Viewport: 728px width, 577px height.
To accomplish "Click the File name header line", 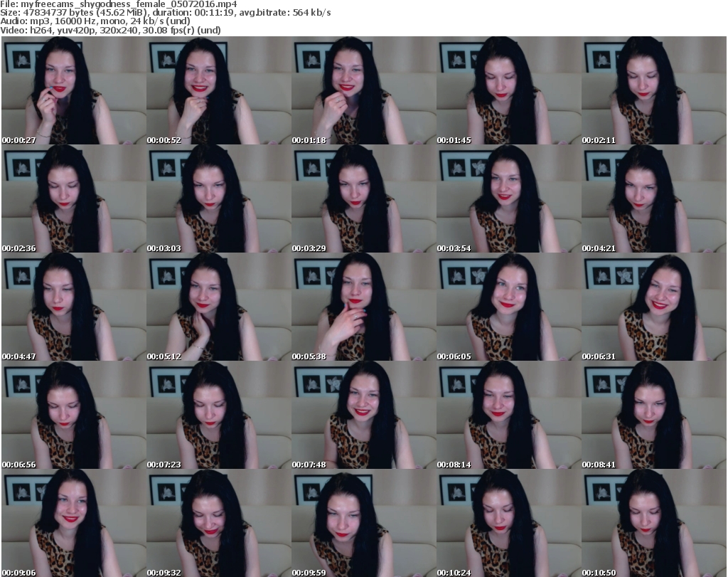I will coord(119,4).
